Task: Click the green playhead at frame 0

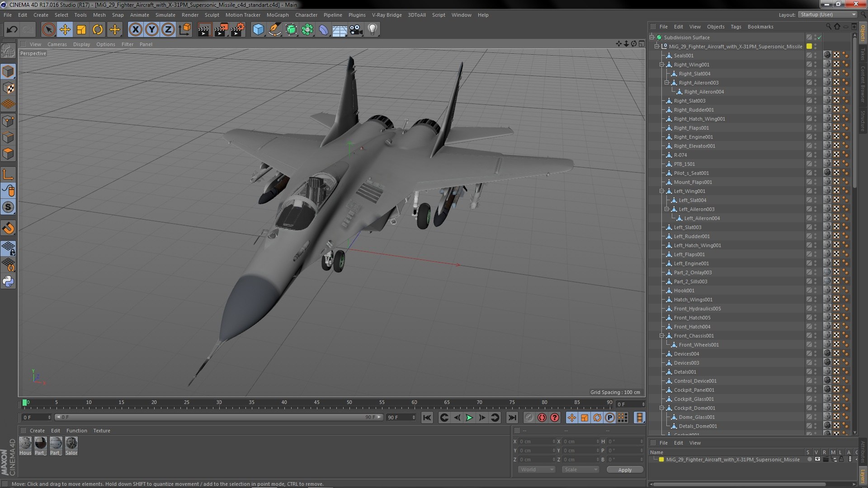Action: [25, 402]
